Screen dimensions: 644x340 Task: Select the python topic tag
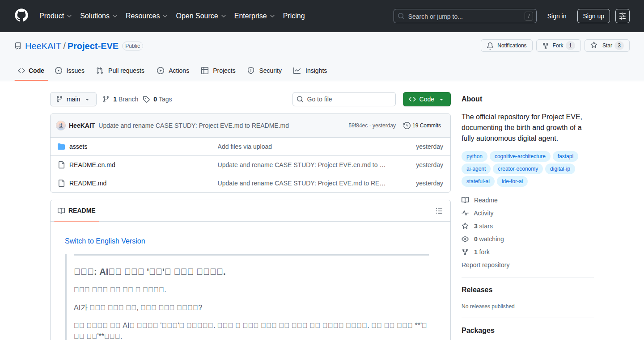(475, 156)
